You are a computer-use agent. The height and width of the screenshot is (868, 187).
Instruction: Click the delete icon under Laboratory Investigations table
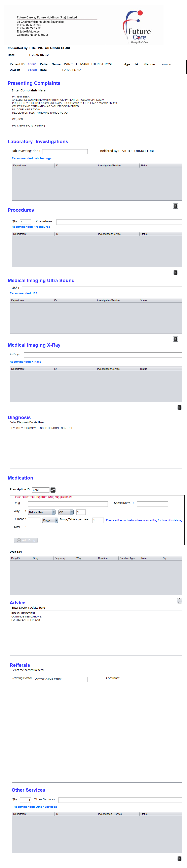click(175, 206)
